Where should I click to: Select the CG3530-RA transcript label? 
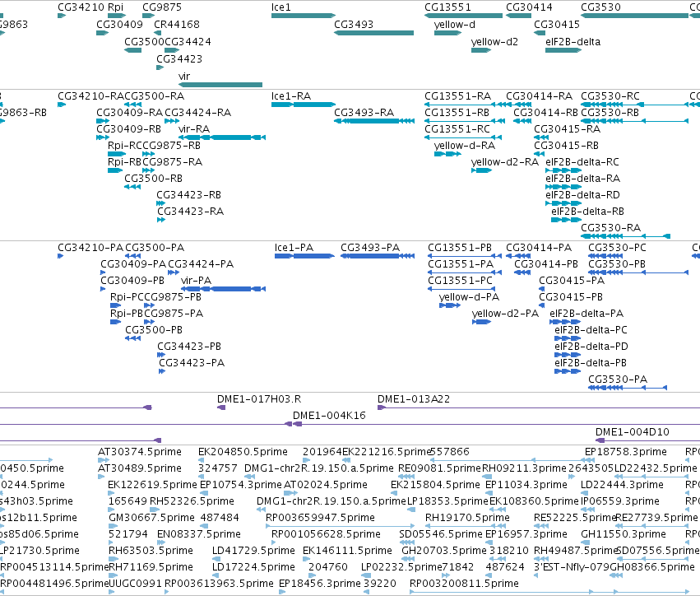[610, 228]
